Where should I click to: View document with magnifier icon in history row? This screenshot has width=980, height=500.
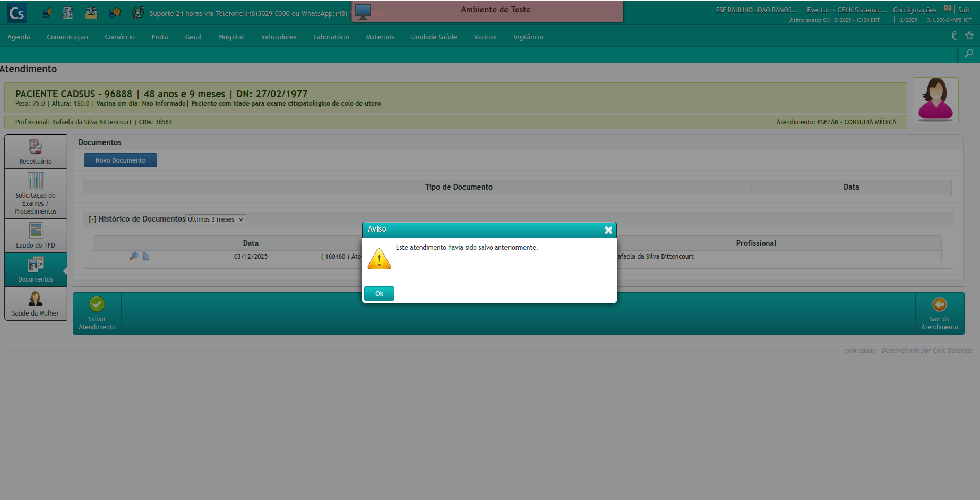coord(134,257)
